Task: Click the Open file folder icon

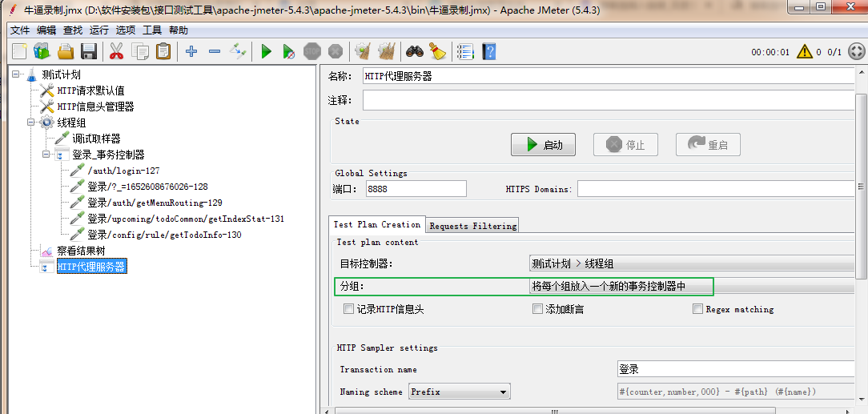Action: (x=66, y=51)
